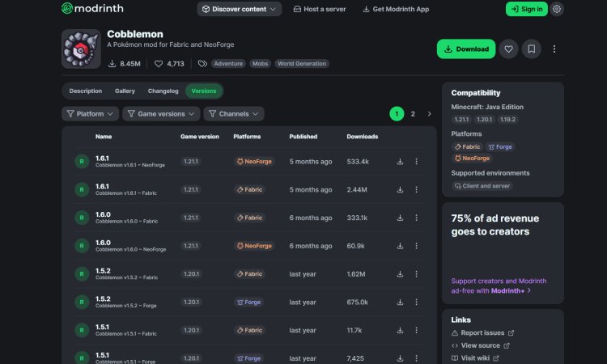Click the Cobblemon project icon
The height and width of the screenshot is (364, 607).
(81, 49)
